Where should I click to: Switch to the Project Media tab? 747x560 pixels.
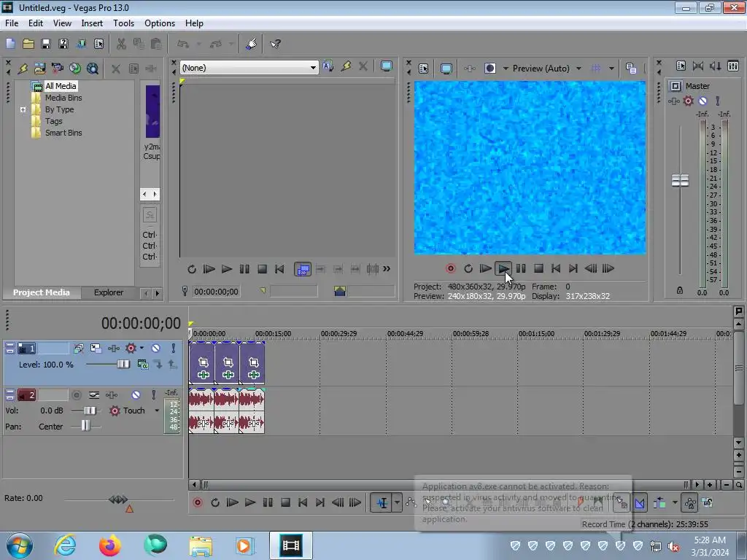42,292
